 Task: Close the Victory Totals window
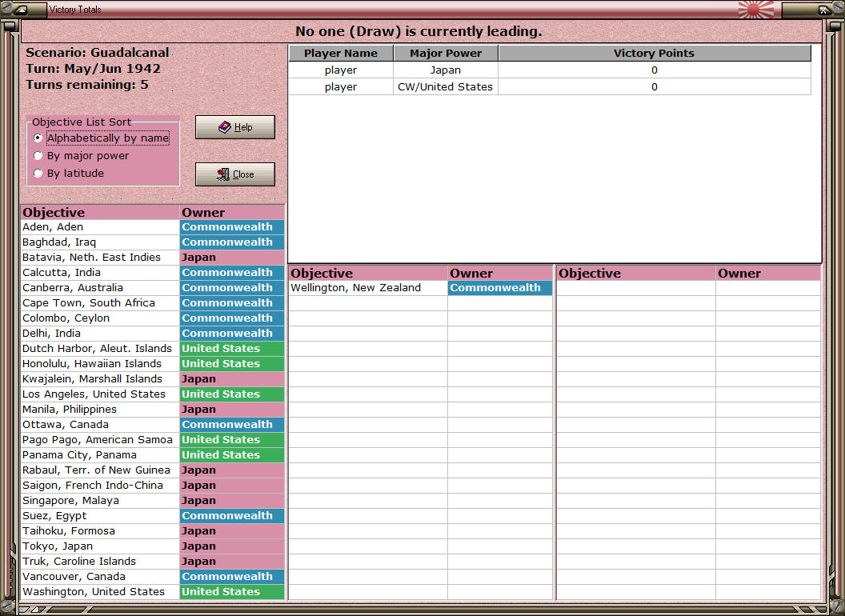point(235,174)
